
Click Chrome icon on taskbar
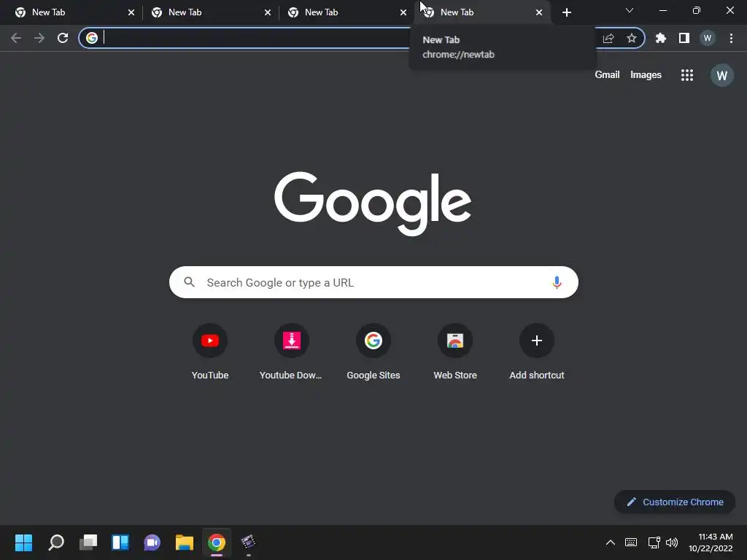click(216, 542)
